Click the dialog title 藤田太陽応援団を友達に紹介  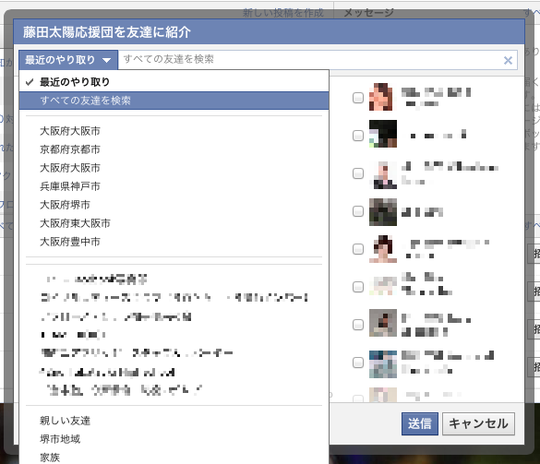(107, 32)
